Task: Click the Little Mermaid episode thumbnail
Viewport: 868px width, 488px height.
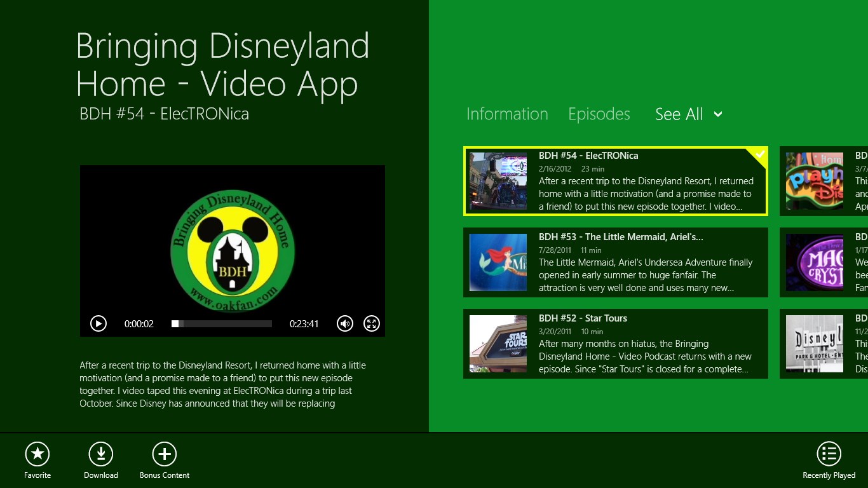Action: tap(498, 262)
